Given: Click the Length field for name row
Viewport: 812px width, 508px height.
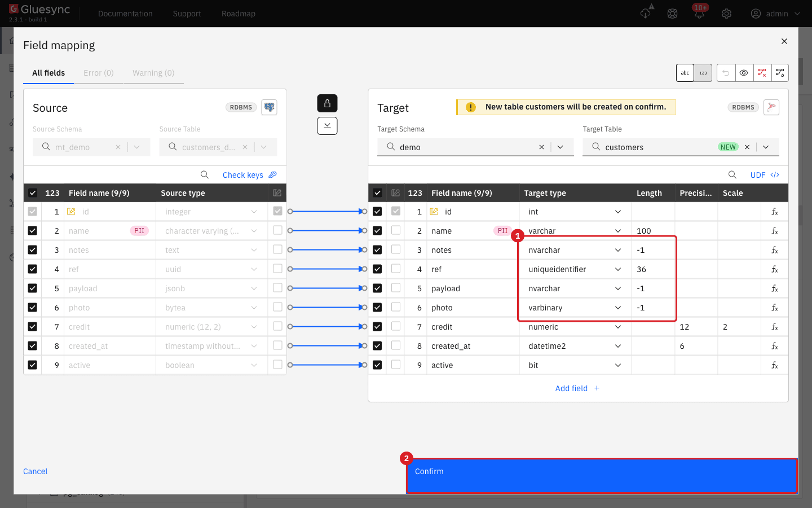Looking at the screenshot, I should 653,231.
